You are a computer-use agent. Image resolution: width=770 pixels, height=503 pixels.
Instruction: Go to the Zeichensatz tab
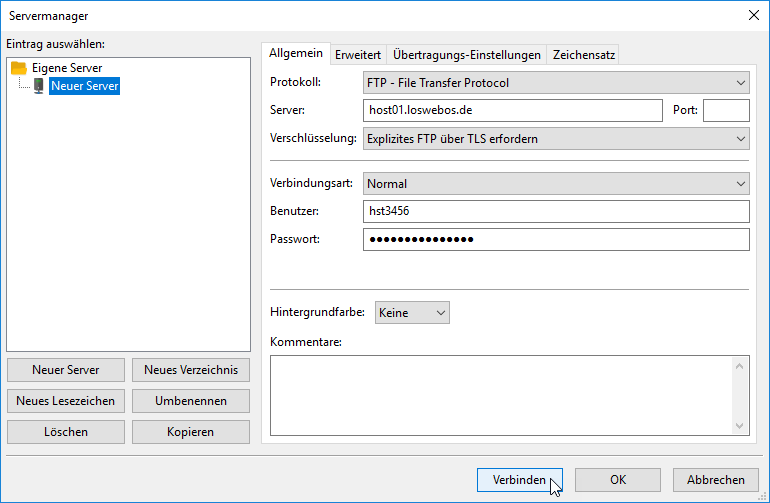tap(583, 55)
